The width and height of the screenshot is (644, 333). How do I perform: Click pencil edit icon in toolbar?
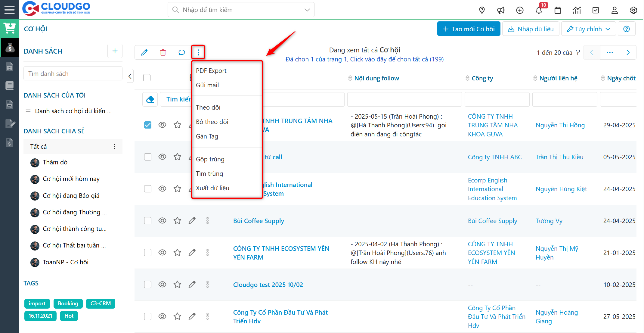coord(144,52)
